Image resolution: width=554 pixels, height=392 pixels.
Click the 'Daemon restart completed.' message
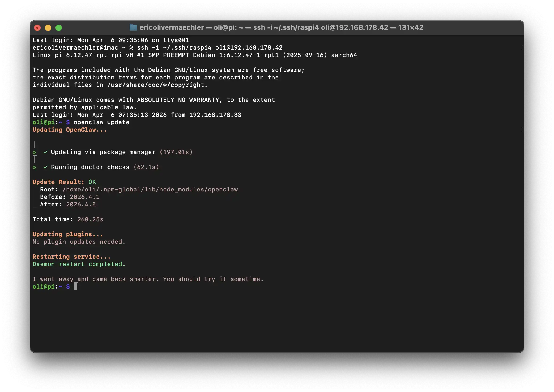(79, 264)
